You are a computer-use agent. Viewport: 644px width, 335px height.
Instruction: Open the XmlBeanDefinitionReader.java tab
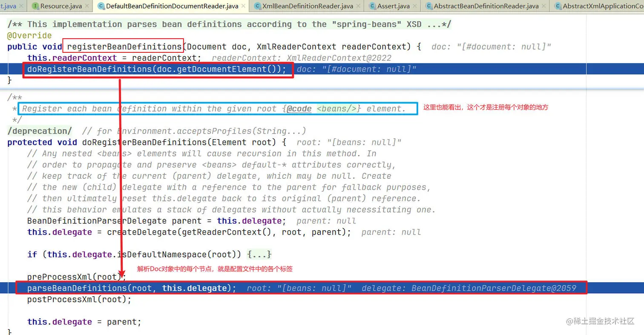308,6
